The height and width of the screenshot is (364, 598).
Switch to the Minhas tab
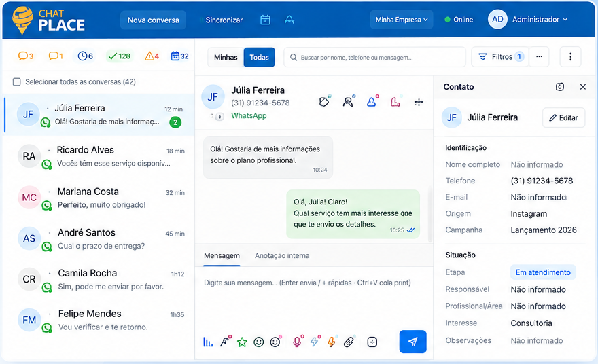(226, 57)
